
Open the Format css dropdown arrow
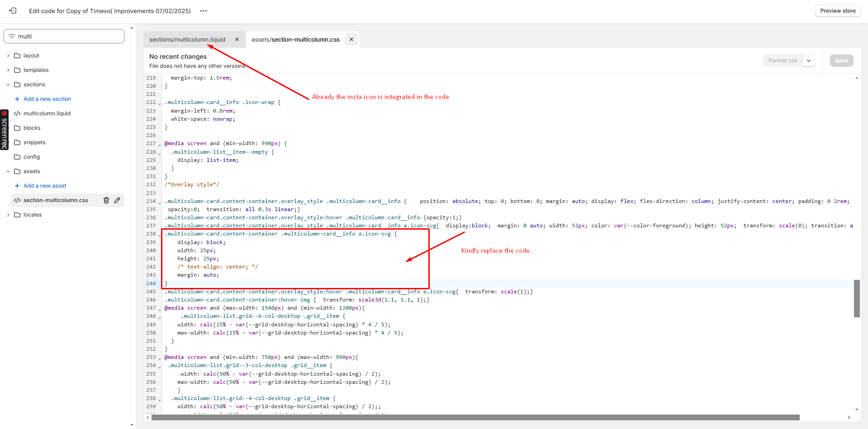(809, 61)
